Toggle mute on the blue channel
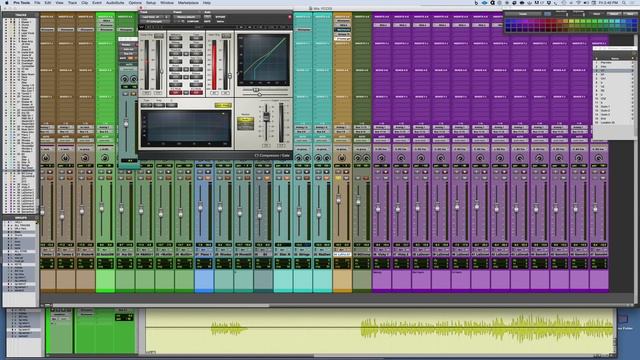Image resolution: width=640 pixels, height=360 pixels. tap(208, 178)
